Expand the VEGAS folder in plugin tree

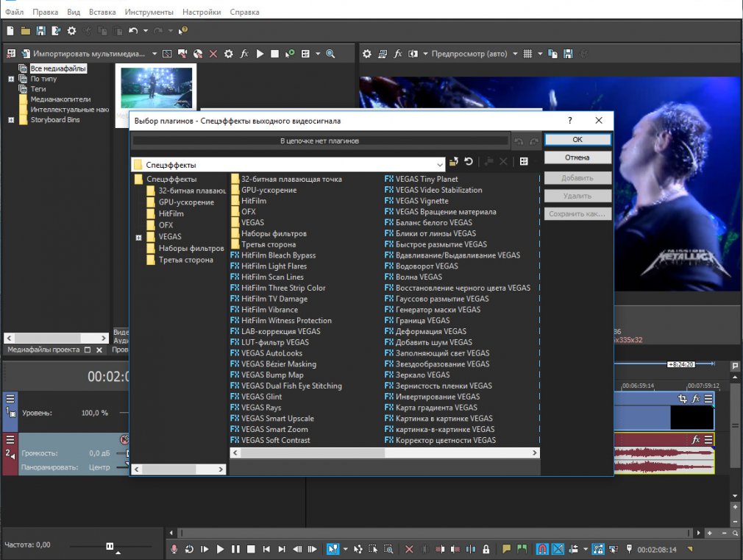click(138, 237)
